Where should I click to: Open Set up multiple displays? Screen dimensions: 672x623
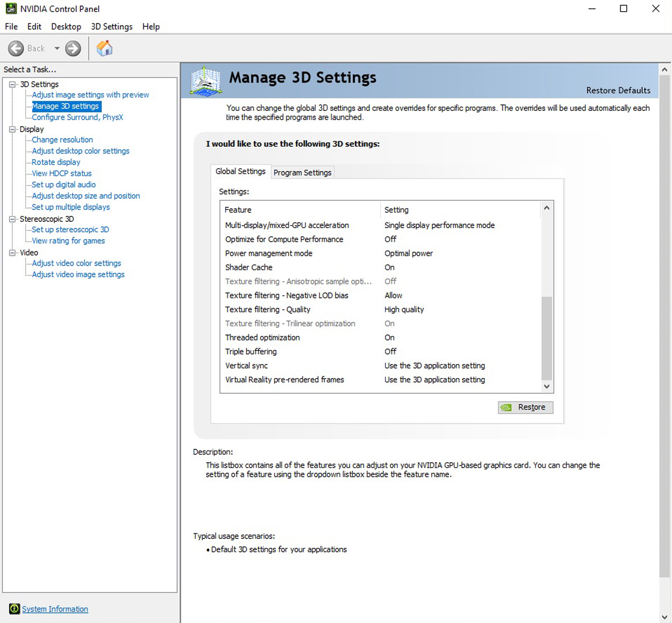pyautogui.click(x=71, y=207)
